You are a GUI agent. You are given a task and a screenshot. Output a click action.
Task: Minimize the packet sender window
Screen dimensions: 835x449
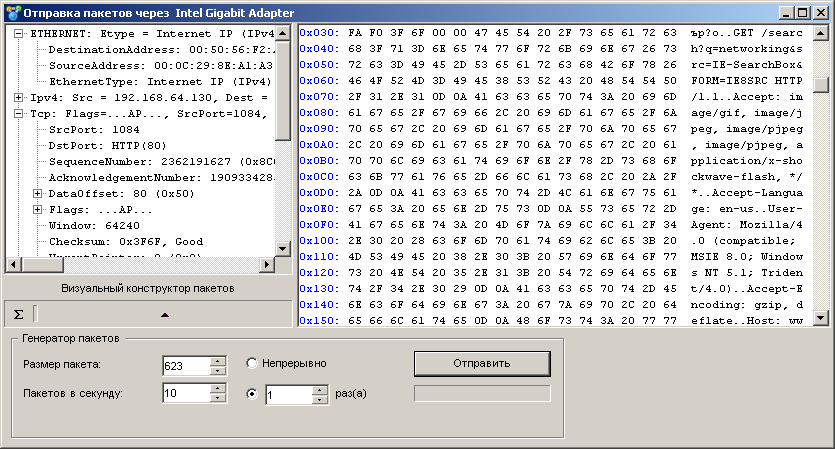click(787, 13)
